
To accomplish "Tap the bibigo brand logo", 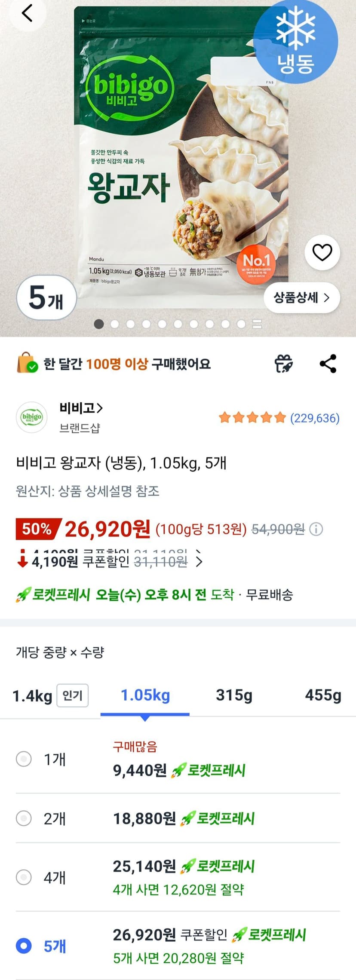I will 32,417.
